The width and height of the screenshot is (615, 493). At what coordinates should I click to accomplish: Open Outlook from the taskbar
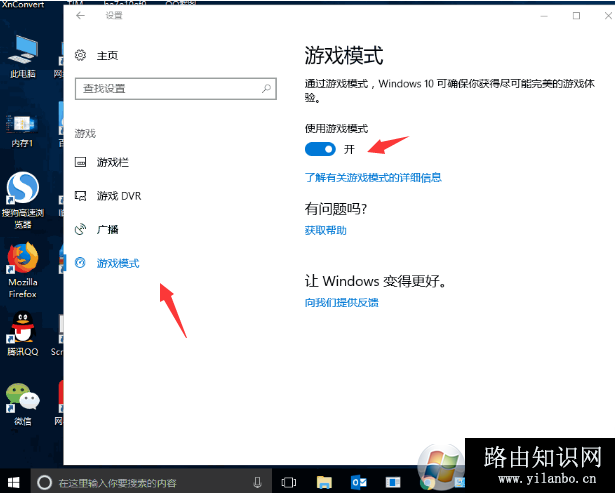point(358,482)
